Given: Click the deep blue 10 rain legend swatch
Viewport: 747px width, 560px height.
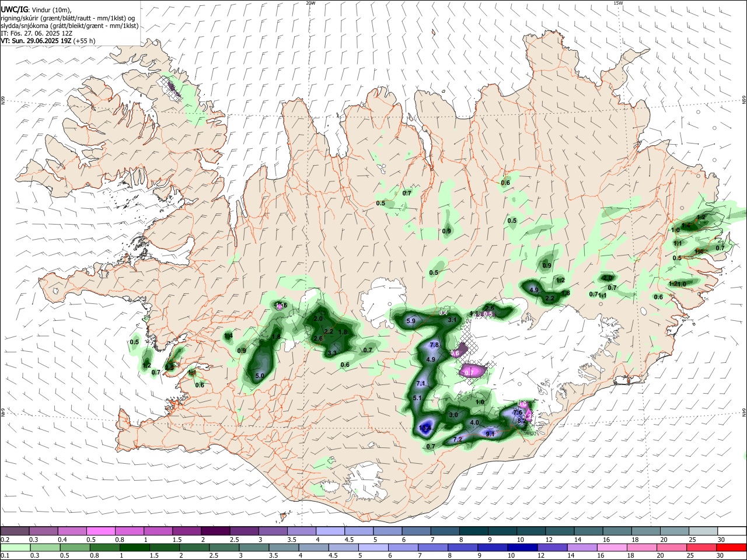Looking at the screenshot, I should pyautogui.click(x=522, y=547).
